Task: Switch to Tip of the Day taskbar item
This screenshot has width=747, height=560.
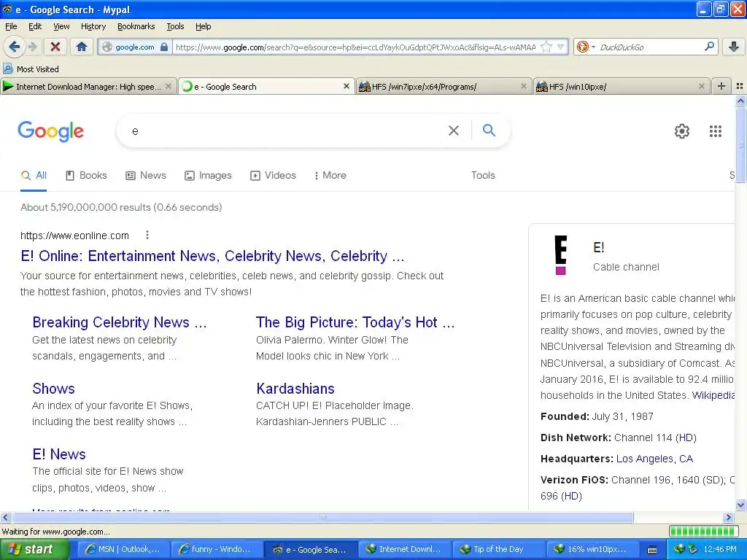Action: coord(498,549)
